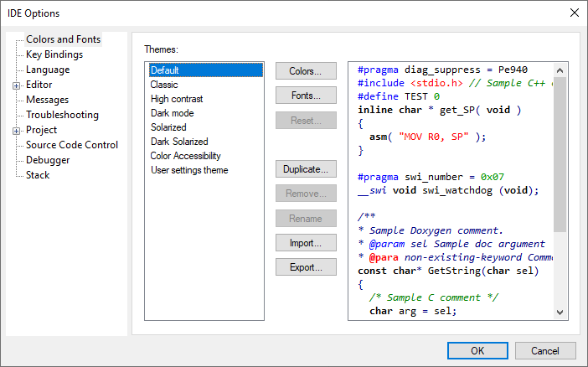Screen dimensions: 588x367
Task: Open the Debugger options
Action: 48,160
